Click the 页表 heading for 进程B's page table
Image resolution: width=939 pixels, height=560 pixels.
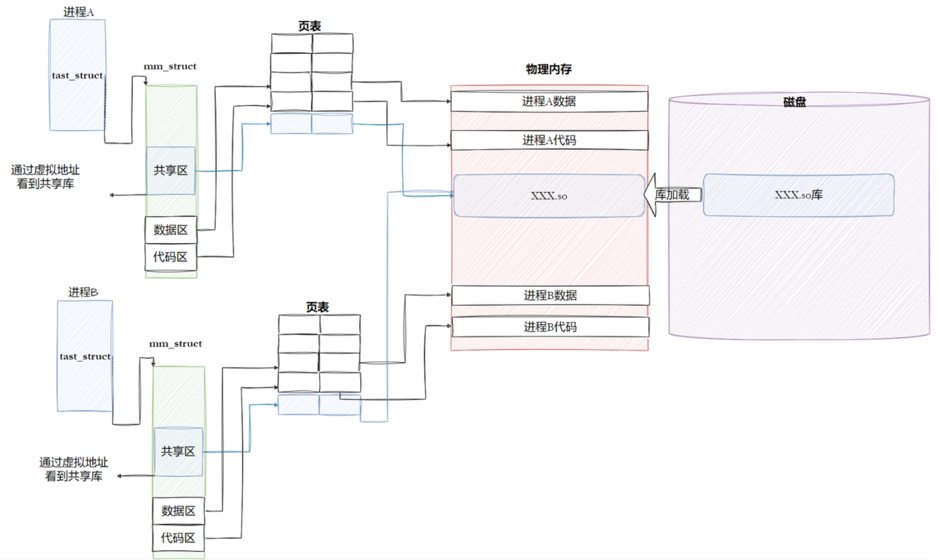pos(317,307)
